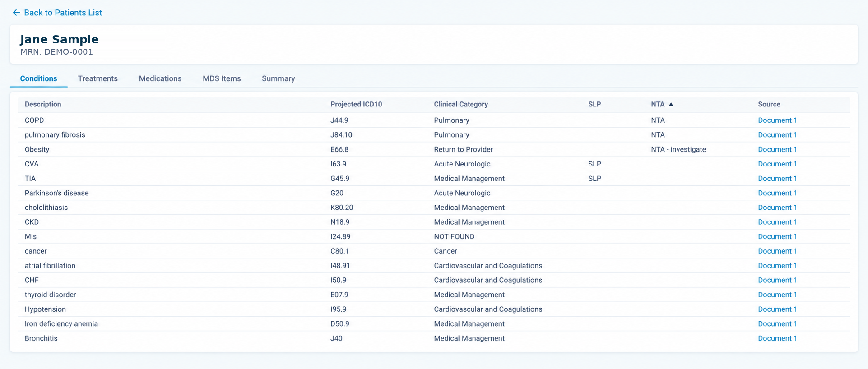Image resolution: width=868 pixels, height=369 pixels.
Task: View the Summary tab
Action: 279,78
